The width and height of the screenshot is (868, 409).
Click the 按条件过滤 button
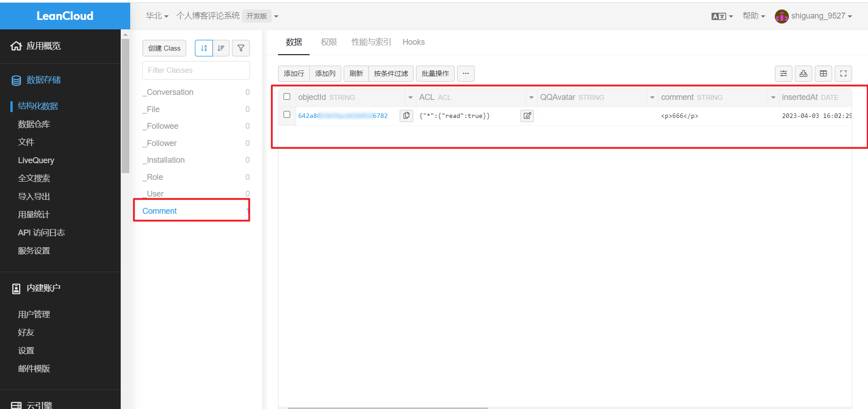(391, 73)
